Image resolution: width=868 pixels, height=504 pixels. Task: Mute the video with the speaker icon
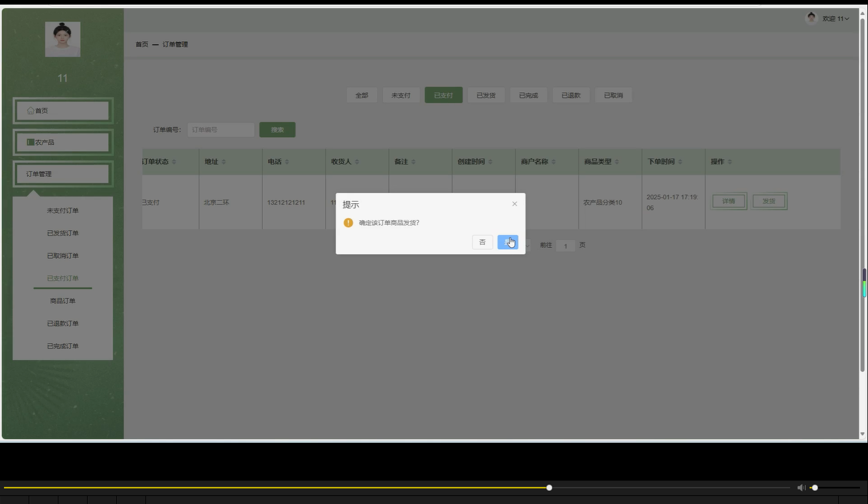[x=801, y=487]
